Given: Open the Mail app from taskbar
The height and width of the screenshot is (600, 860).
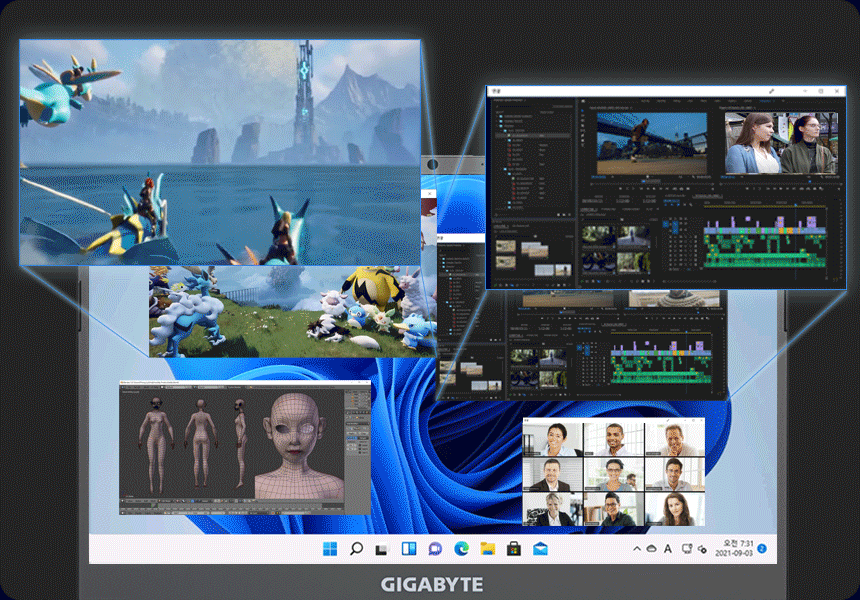Looking at the screenshot, I should click(540, 548).
